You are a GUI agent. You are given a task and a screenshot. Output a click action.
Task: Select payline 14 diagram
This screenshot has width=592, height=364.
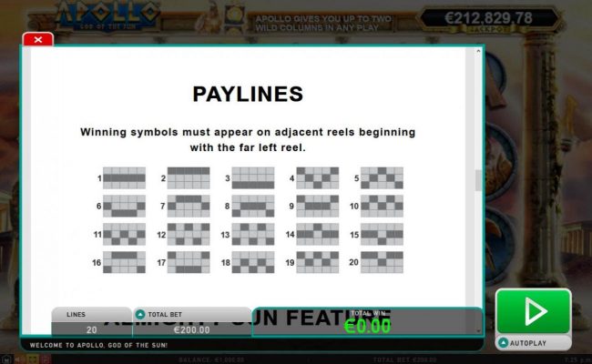(318, 234)
